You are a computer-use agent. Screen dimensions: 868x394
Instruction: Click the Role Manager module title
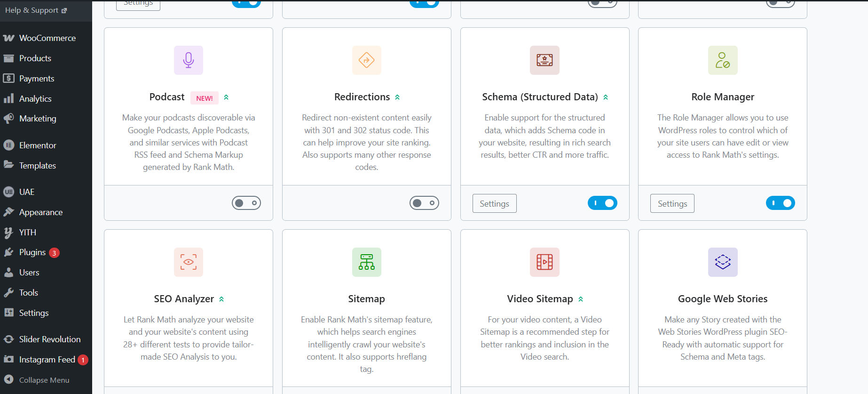point(723,97)
